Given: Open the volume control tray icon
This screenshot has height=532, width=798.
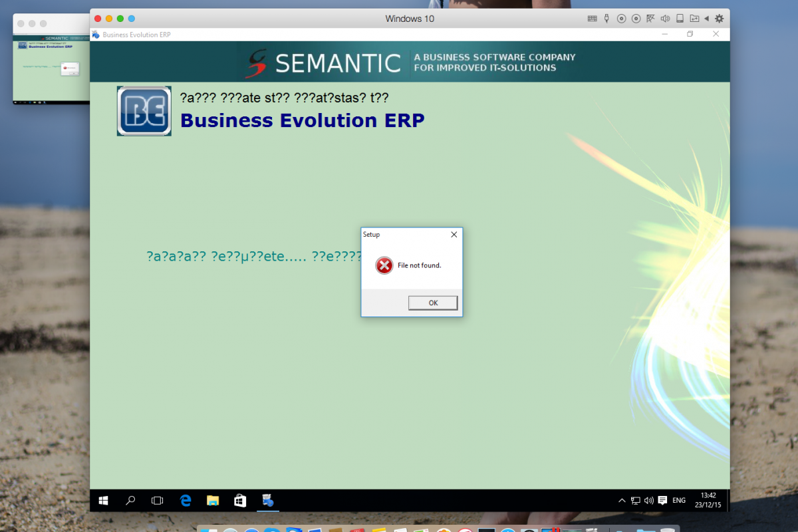Looking at the screenshot, I should tap(649, 500).
